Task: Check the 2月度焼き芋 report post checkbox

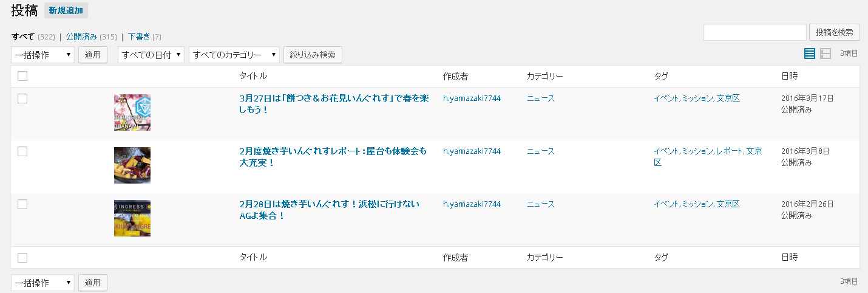Action: pyautogui.click(x=22, y=151)
